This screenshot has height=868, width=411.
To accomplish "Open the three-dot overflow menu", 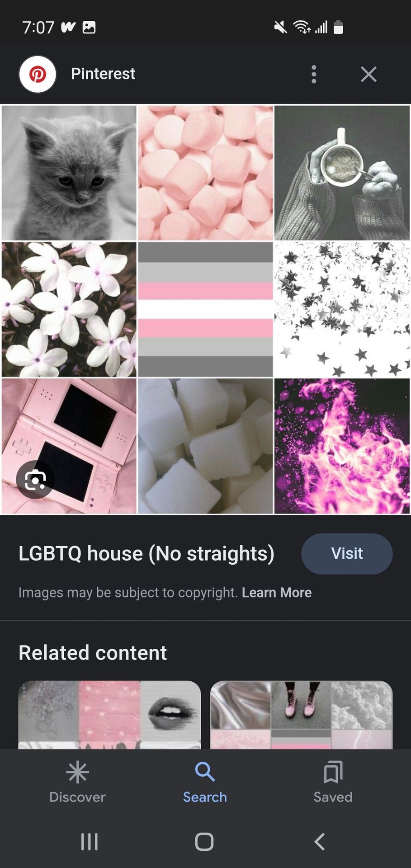I will coord(314,74).
